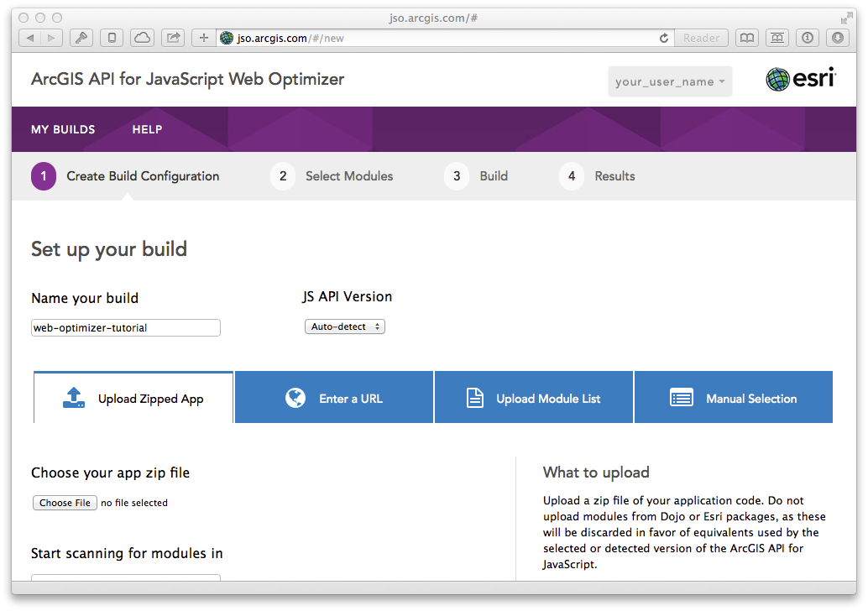Click the 'JS API Version' label

pyautogui.click(x=347, y=296)
